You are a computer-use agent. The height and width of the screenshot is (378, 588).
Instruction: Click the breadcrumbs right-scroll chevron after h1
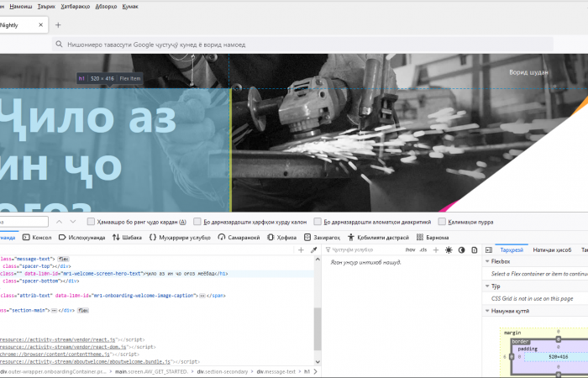pos(315,371)
